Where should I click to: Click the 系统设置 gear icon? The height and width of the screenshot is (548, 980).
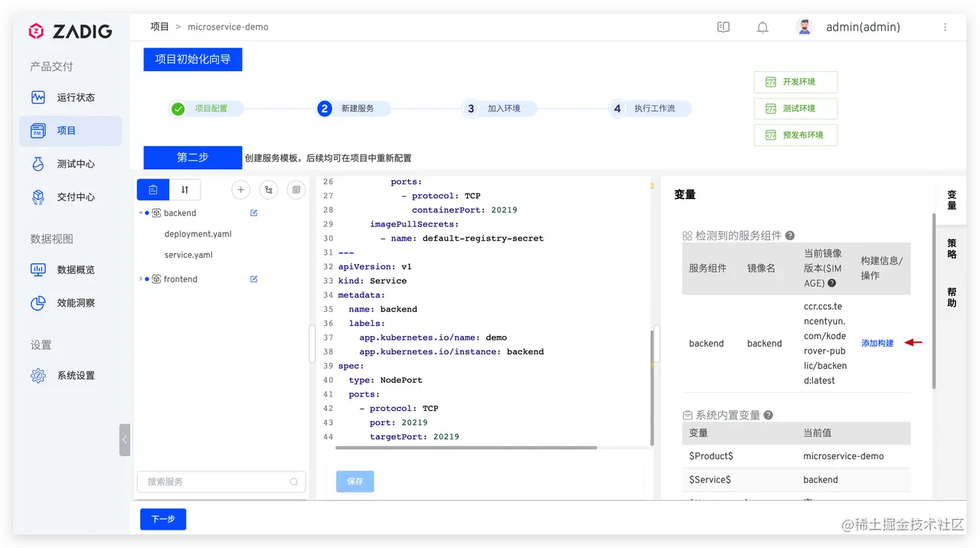(x=38, y=376)
